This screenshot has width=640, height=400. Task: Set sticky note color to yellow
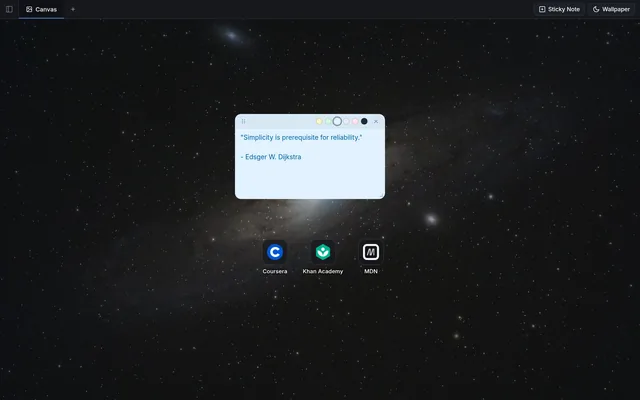coord(319,121)
